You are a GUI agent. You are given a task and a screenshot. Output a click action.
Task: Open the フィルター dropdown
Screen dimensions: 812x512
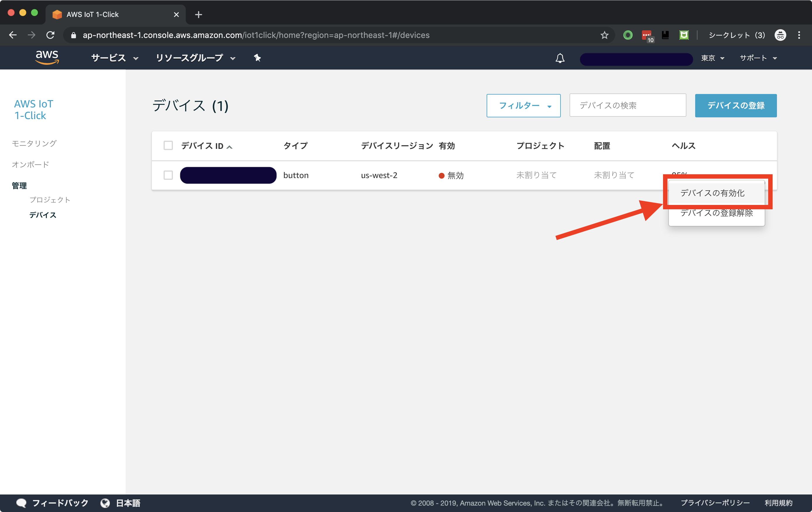523,105
